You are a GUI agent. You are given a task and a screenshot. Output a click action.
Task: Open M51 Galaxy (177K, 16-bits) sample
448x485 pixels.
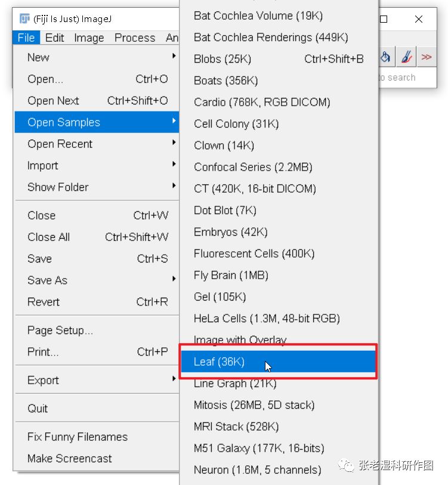279,448
